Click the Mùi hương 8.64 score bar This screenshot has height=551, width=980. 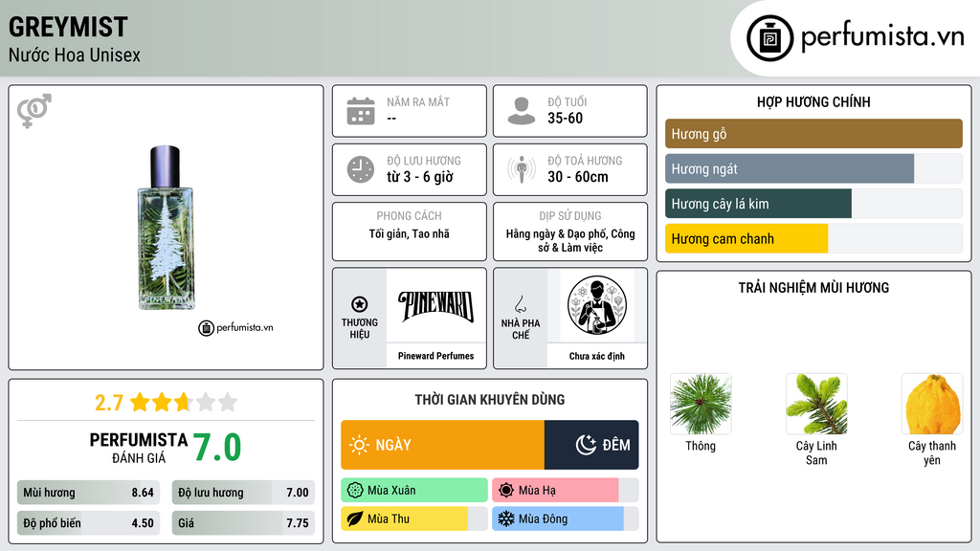tap(89, 493)
